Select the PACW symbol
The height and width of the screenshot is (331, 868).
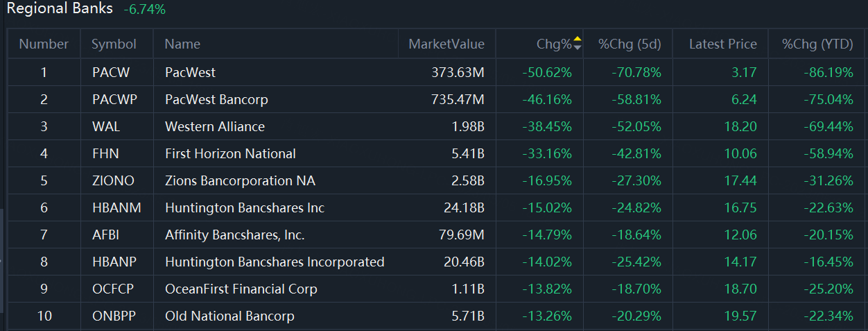111,72
